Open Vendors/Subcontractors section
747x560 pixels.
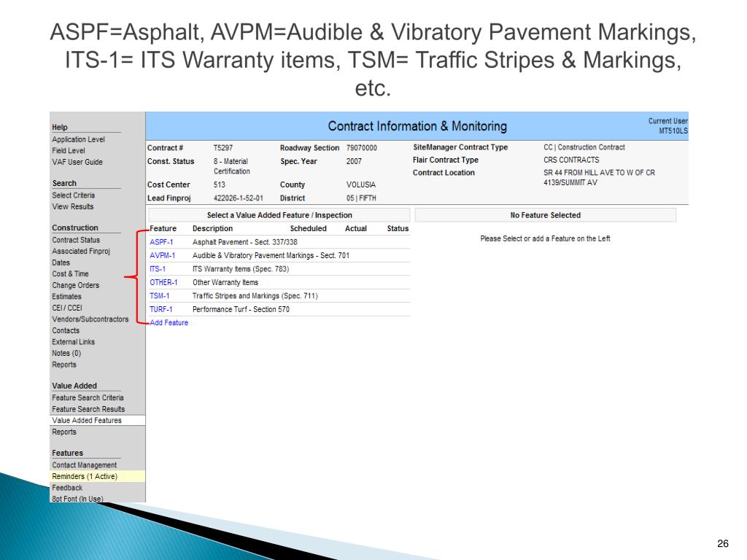tap(90, 319)
